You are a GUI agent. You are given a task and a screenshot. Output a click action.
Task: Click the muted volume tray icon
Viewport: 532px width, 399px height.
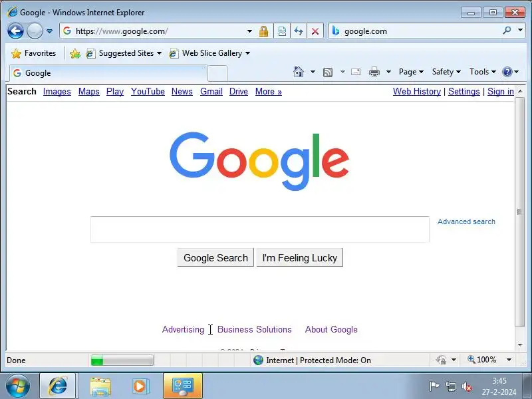pos(467,386)
